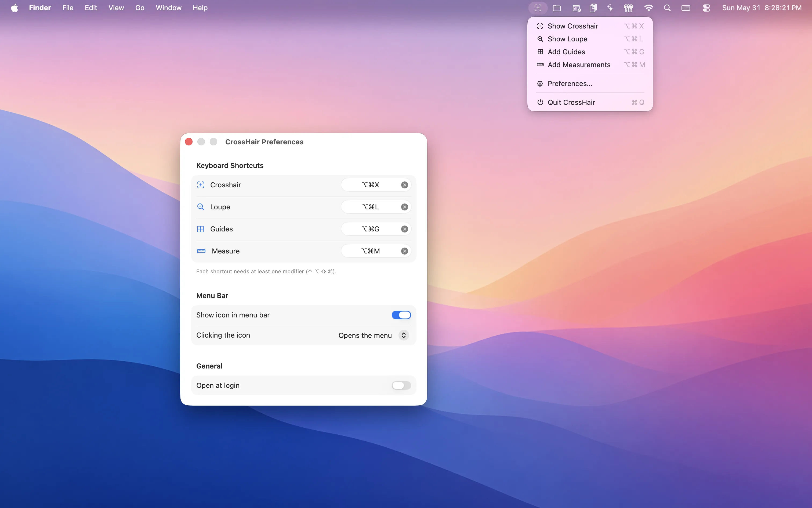Screen dimensions: 812x508
Task: Click the 'Clicking the icon' label
Action: point(223,335)
